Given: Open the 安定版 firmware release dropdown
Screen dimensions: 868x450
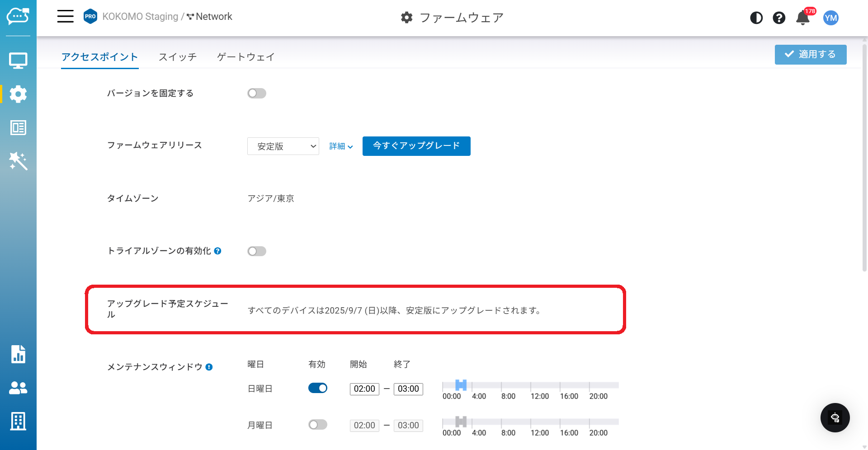Looking at the screenshot, I should (283, 146).
